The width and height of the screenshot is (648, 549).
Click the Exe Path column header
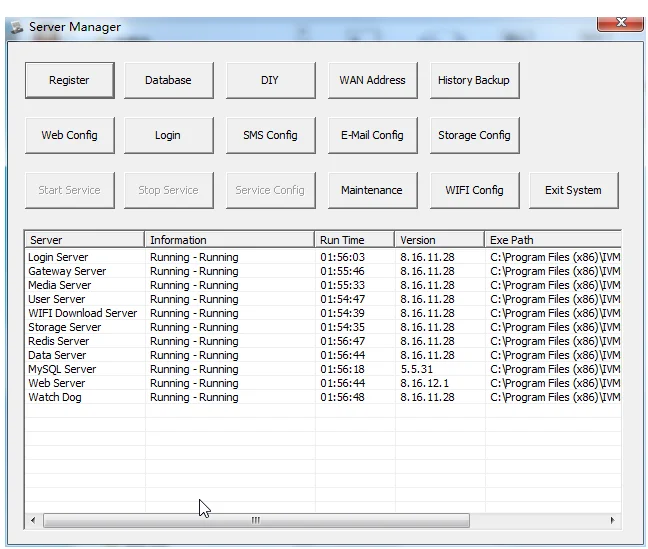point(553,240)
